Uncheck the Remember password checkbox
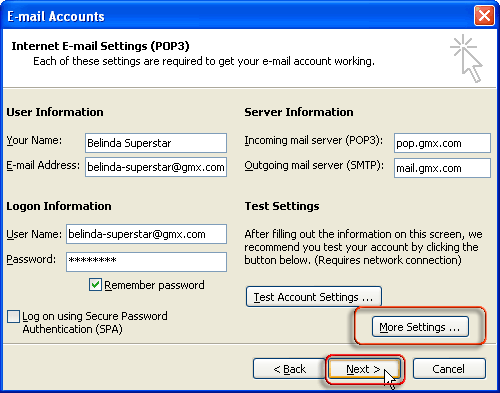 point(95,285)
